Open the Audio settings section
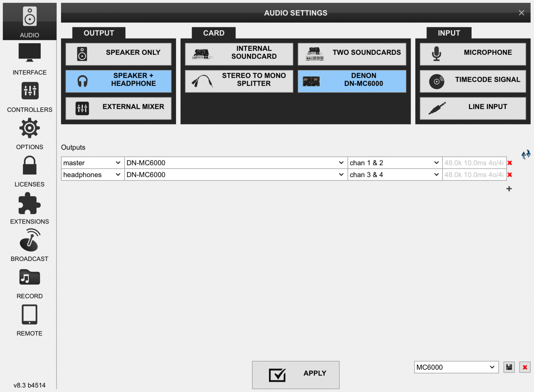 (x=29, y=22)
